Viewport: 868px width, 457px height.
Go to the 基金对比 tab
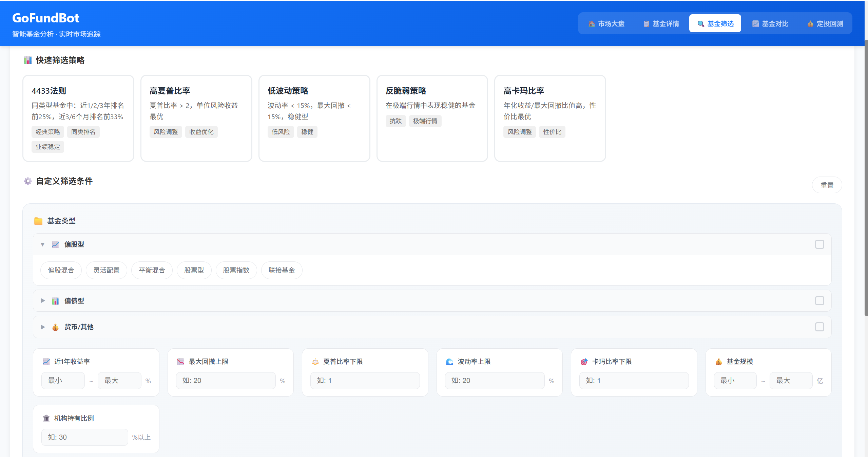point(770,23)
